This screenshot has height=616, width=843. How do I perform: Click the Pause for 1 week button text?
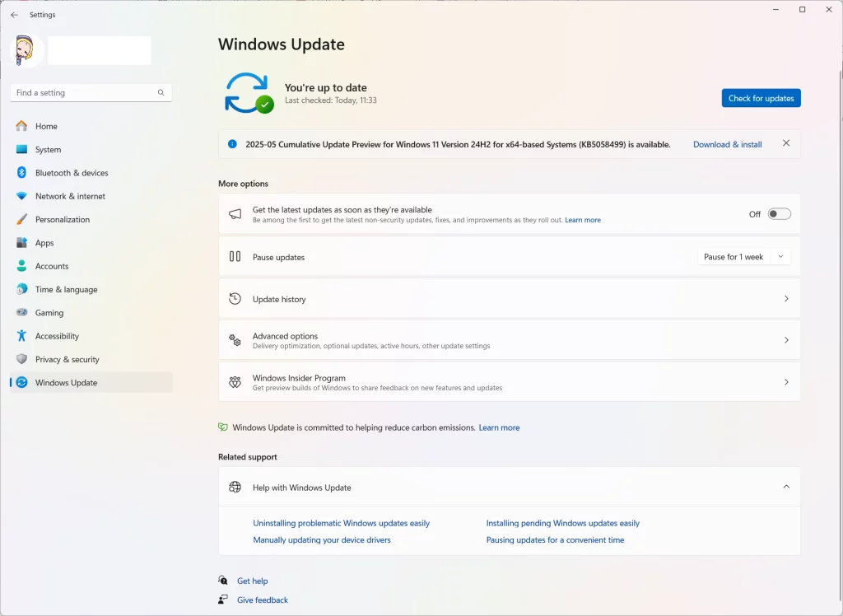pyautogui.click(x=734, y=257)
